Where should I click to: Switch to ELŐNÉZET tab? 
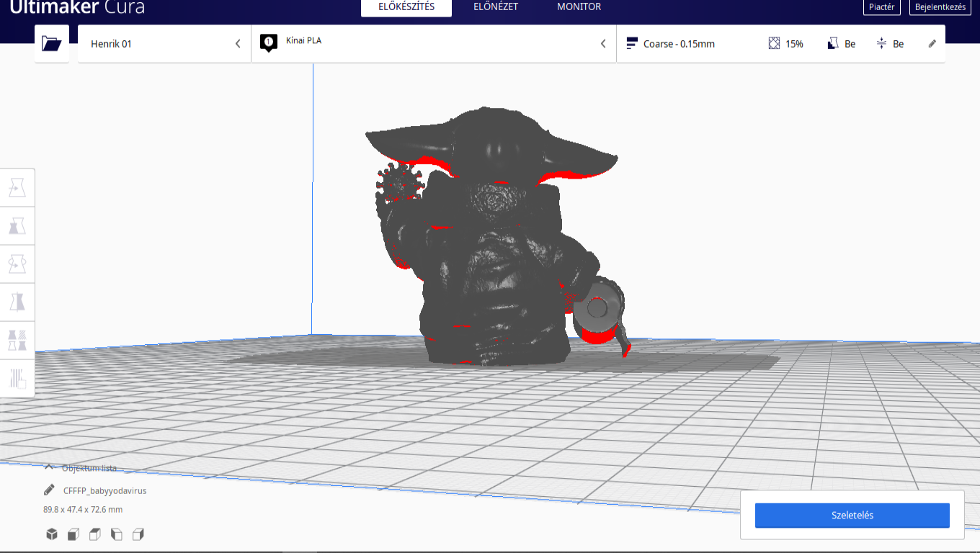coord(496,7)
